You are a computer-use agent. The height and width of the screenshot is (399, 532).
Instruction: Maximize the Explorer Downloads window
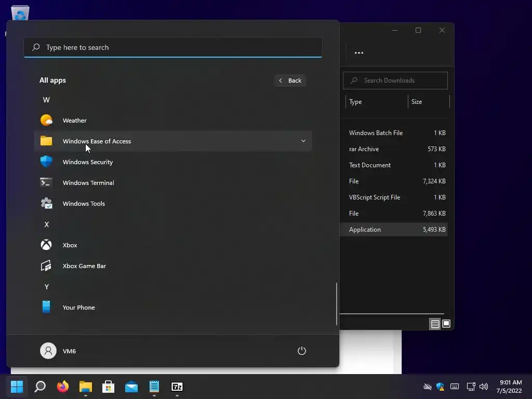click(418, 30)
